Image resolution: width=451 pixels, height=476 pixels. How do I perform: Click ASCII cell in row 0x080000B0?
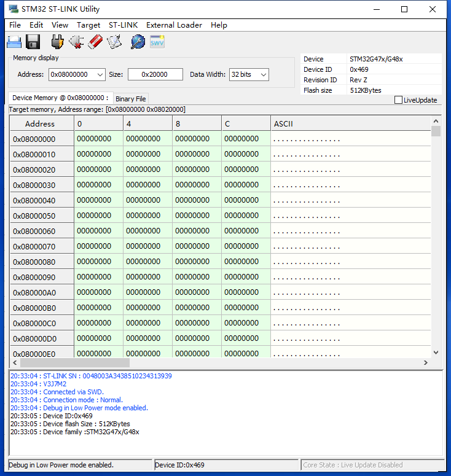pos(350,308)
